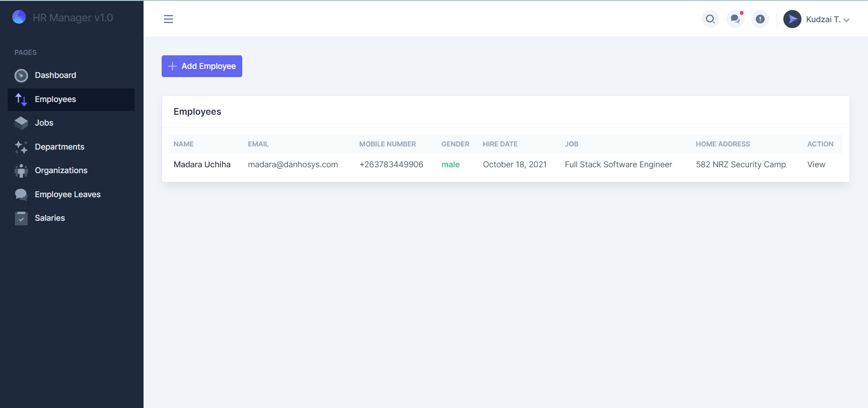This screenshot has width=868, height=408.
Task: Open the Jobs section via its box icon
Action: (21, 122)
